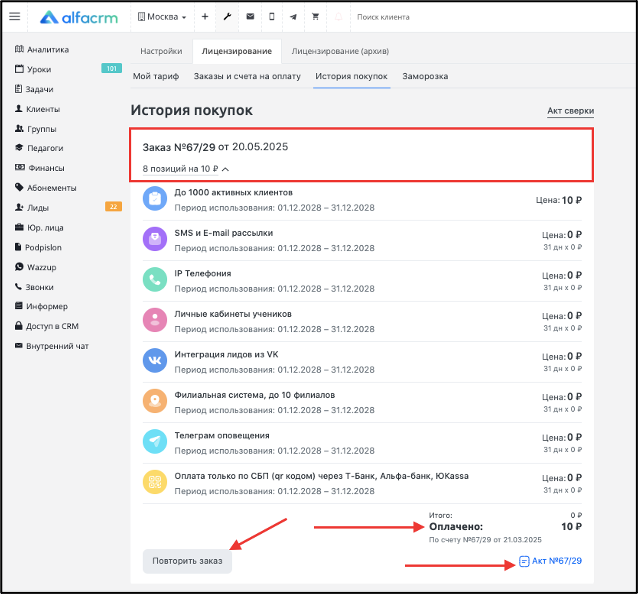This screenshot has width=639, height=595.
Task: Switch to Лицензирование (архив) tab
Action: click(x=340, y=51)
